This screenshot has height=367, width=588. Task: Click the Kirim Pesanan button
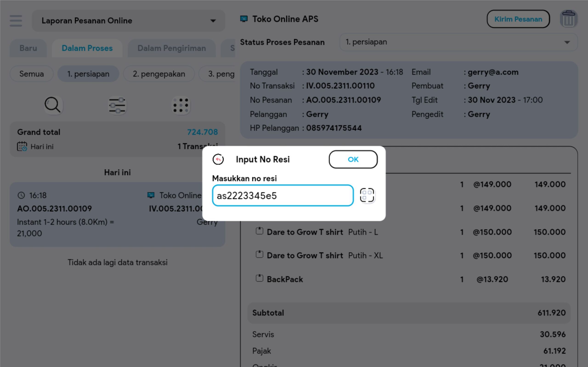tap(518, 19)
